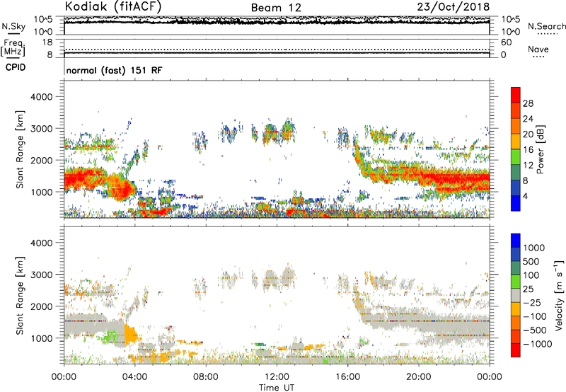Viewport: 566px width, 392px height.
Task: Click the left 10^5 noise axis label
Action: pyautogui.click(x=43, y=19)
